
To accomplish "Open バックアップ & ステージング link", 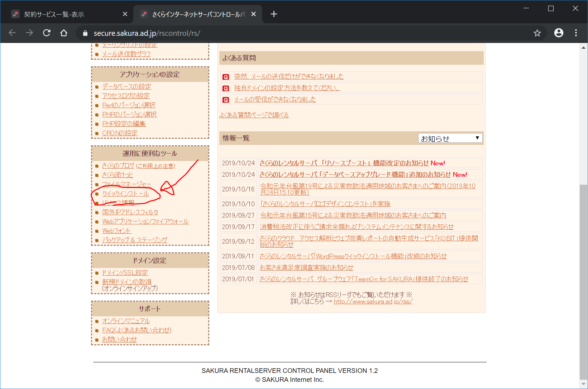I will click(134, 240).
